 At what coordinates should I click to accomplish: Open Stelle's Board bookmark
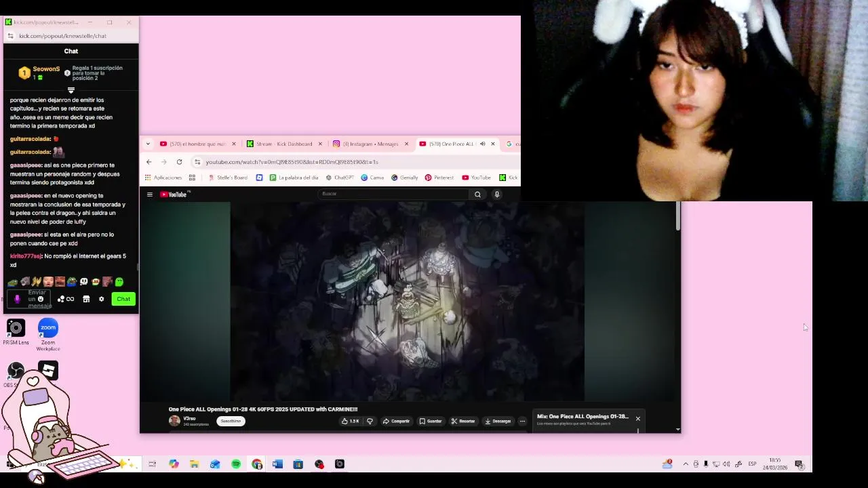point(228,178)
